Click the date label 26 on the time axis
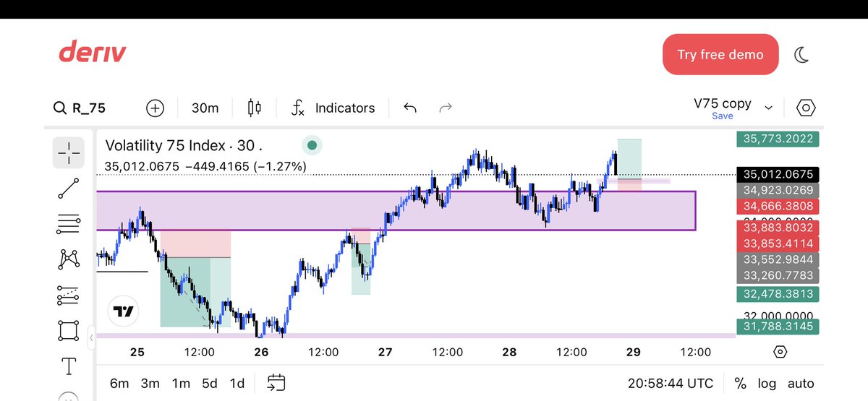 tap(261, 353)
